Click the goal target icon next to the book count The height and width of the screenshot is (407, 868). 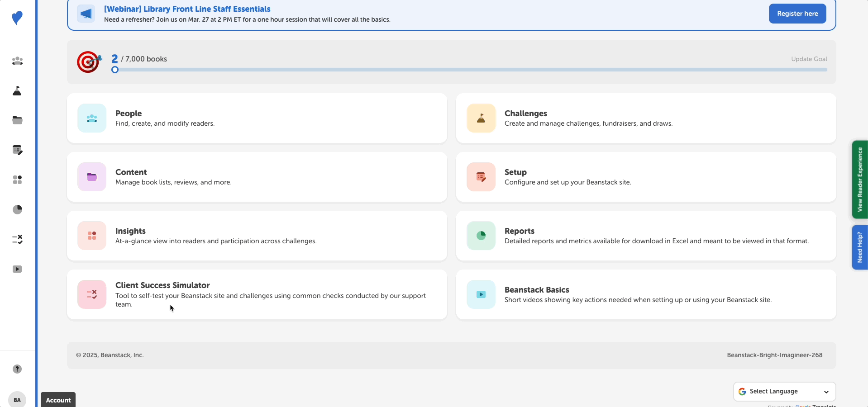pos(88,62)
